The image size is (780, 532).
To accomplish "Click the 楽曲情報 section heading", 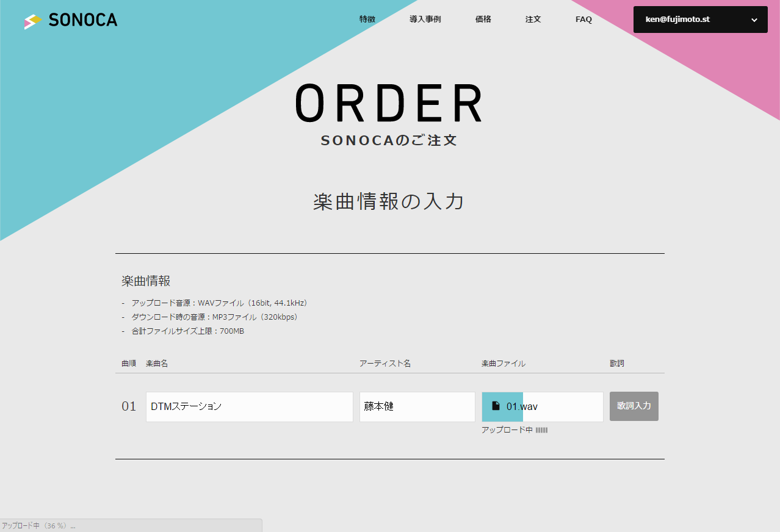I will pyautogui.click(x=146, y=281).
